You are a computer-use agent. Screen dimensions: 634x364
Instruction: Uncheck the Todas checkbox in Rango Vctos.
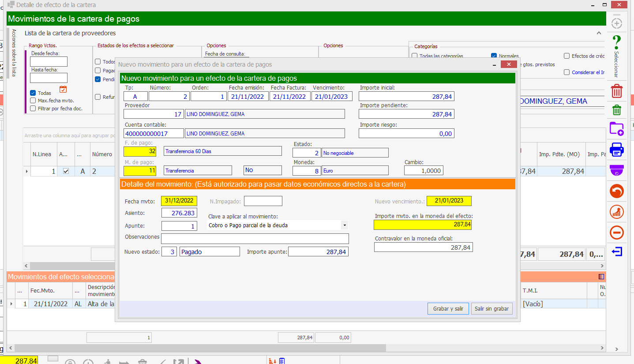point(33,93)
